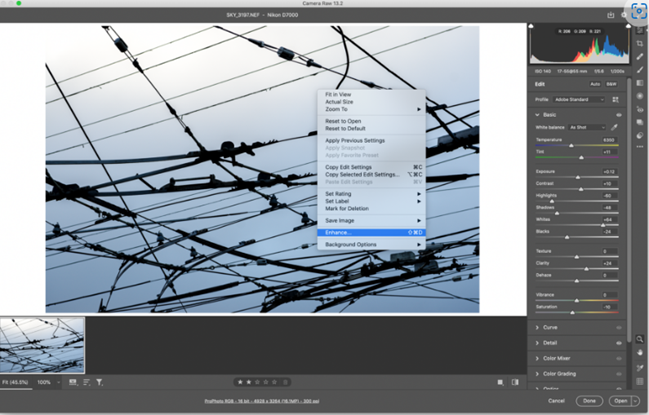The height and width of the screenshot is (415, 649).
Task: Click the Auto edit button
Action: [x=596, y=84]
